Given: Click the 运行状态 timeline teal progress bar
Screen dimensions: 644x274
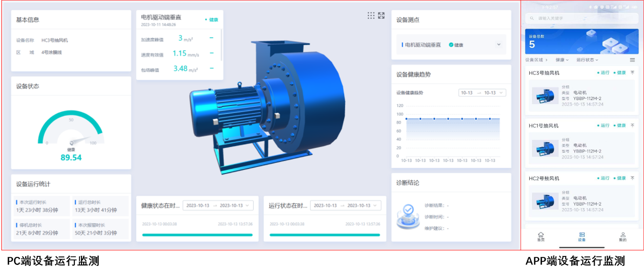Looking at the screenshot, I should pyautogui.click(x=325, y=235).
